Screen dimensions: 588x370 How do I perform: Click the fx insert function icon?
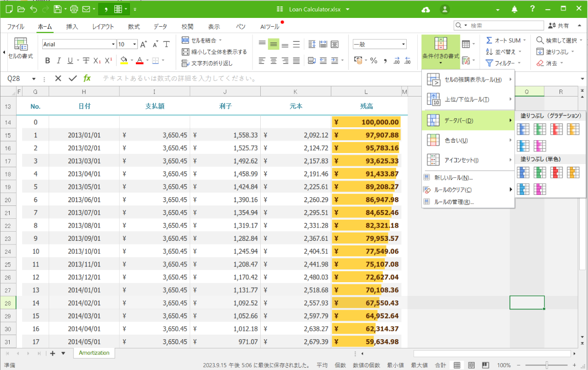click(87, 79)
